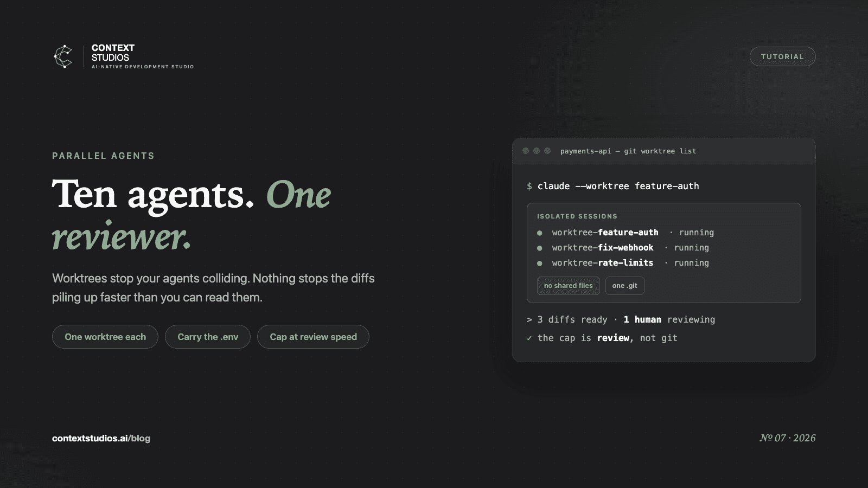Click the second terminal window dot

(537, 151)
